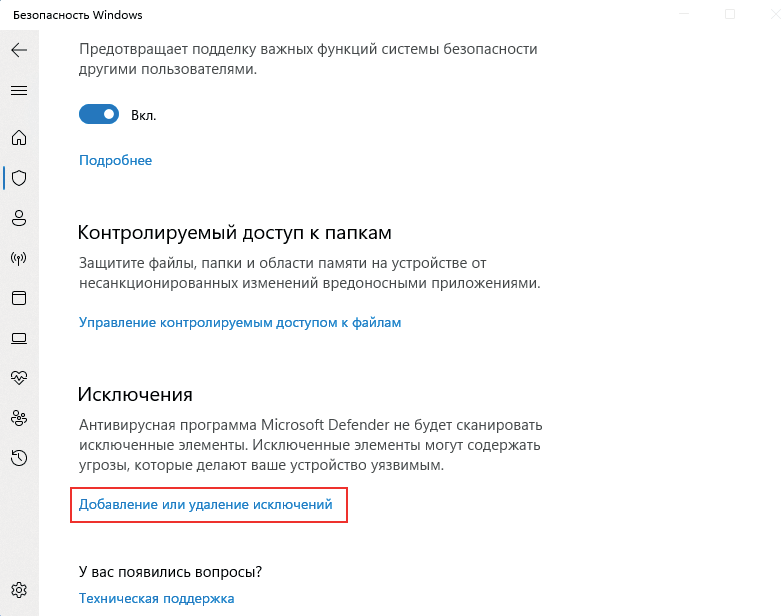Viewport: 781px width, 616px height.
Task: Open device performance and health heart icon
Action: (19, 378)
